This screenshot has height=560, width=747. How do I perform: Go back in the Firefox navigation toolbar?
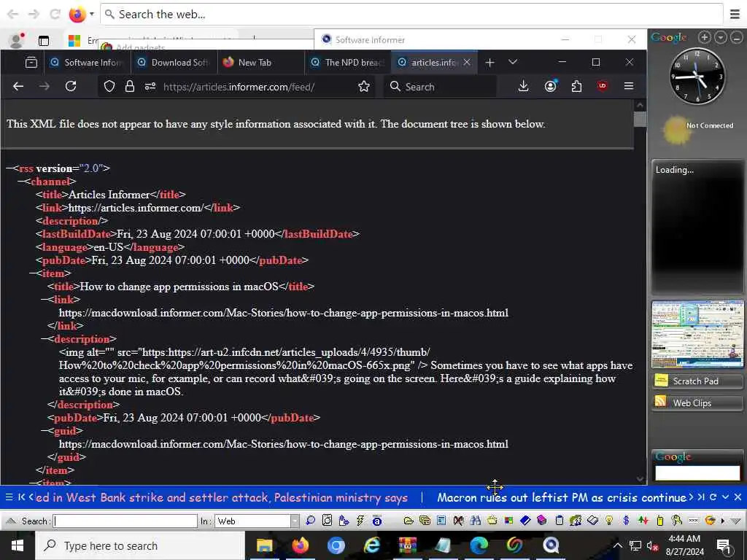click(18, 86)
